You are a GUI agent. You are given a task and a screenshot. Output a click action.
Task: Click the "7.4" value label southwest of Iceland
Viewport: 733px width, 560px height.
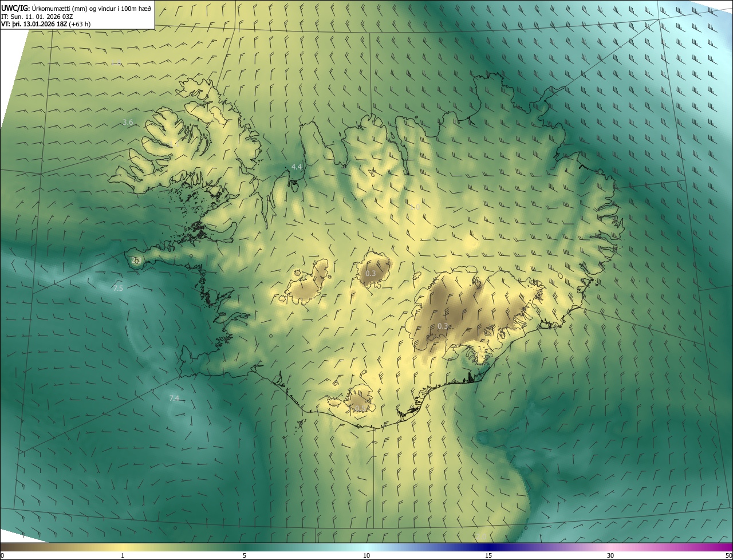pos(174,399)
